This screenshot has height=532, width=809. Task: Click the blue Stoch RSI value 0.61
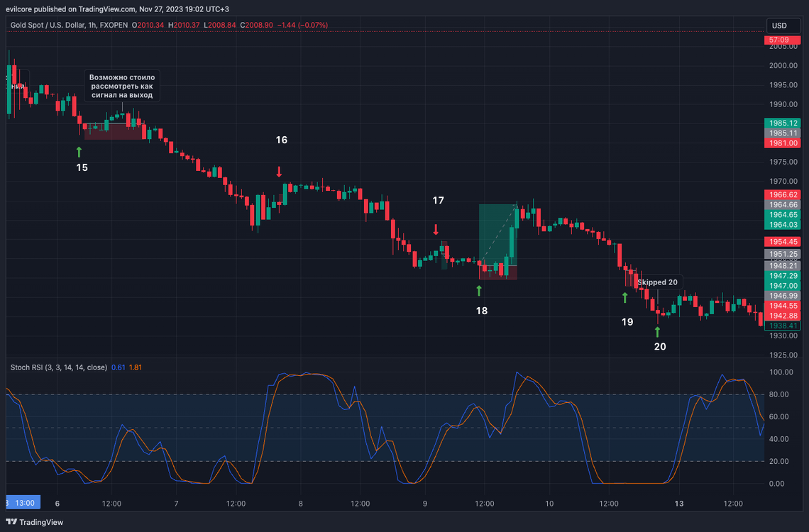[118, 367]
